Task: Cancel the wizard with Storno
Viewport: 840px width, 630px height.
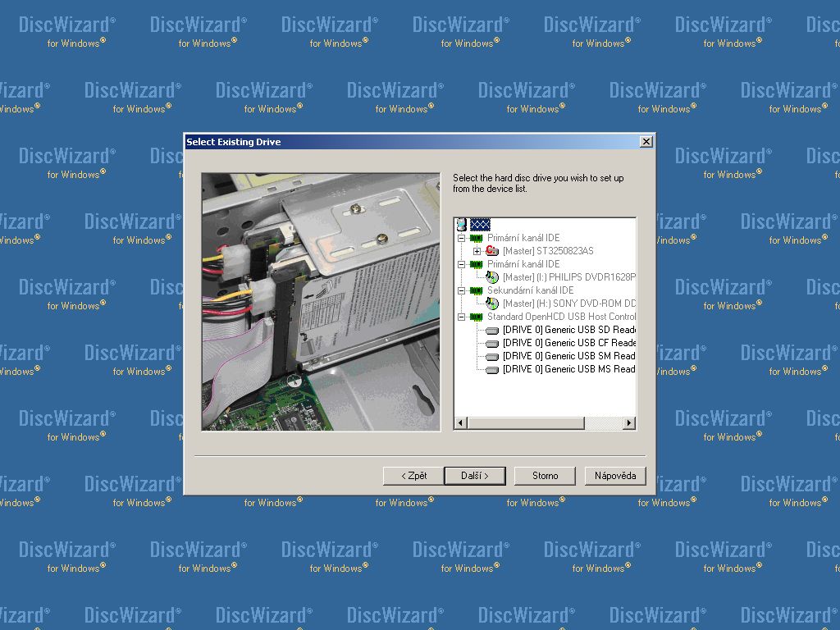Action: pyautogui.click(x=545, y=476)
